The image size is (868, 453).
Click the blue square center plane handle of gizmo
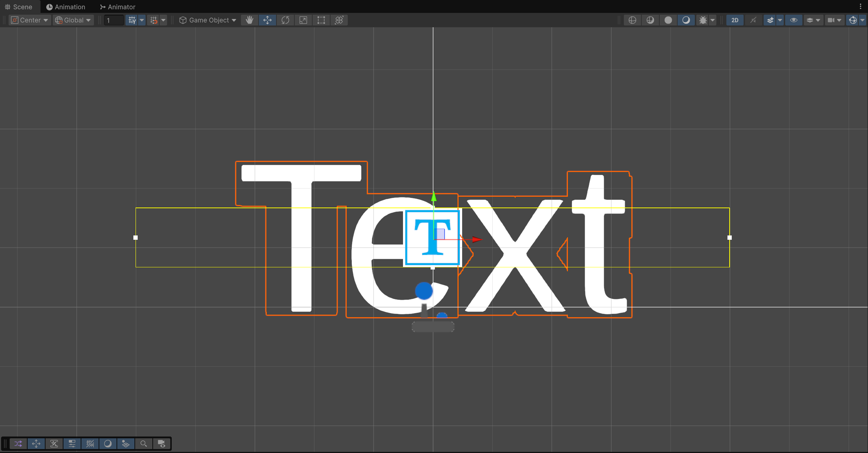tap(440, 234)
